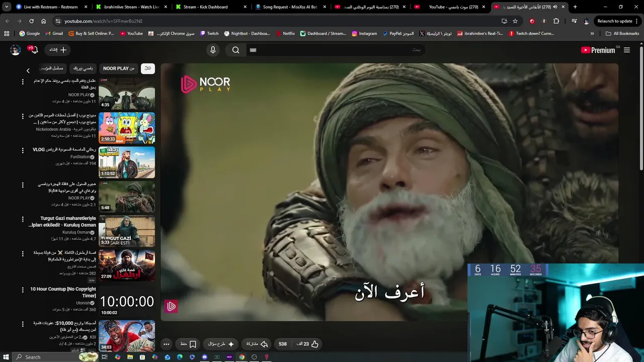Select the 'بامسي بيريك' filter chip
Screen dimensions: 644x362
coord(83,68)
